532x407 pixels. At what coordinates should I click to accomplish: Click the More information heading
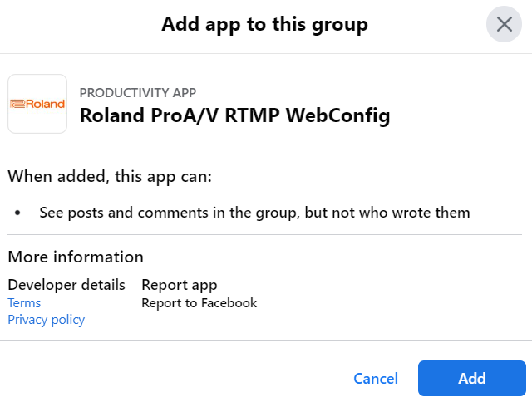(76, 257)
